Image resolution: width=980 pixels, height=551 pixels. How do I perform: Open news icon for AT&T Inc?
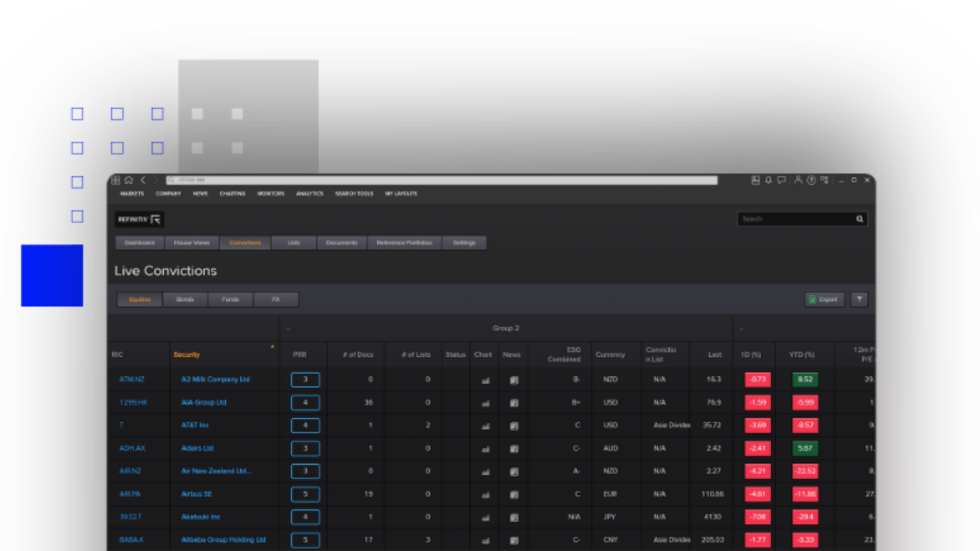pos(514,425)
